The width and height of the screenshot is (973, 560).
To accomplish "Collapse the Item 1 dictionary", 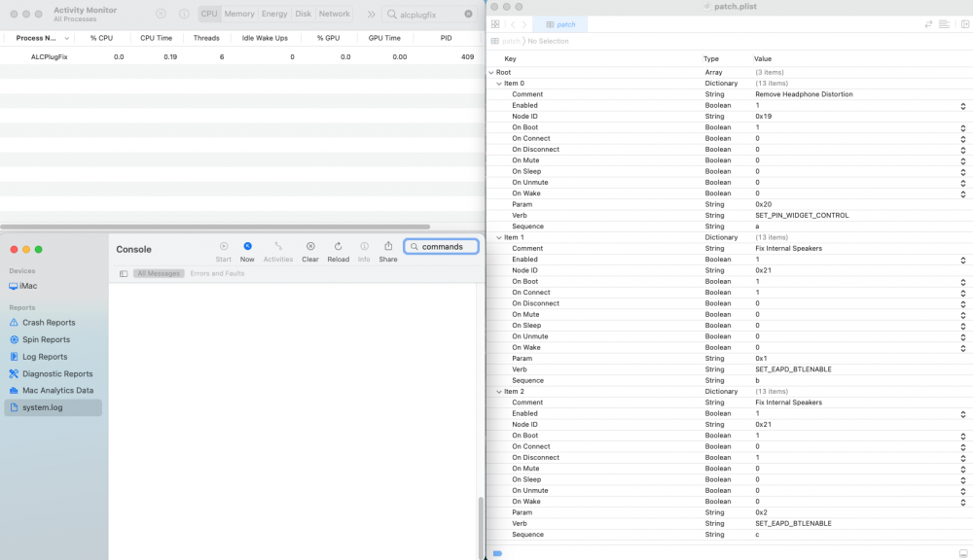I will click(499, 237).
